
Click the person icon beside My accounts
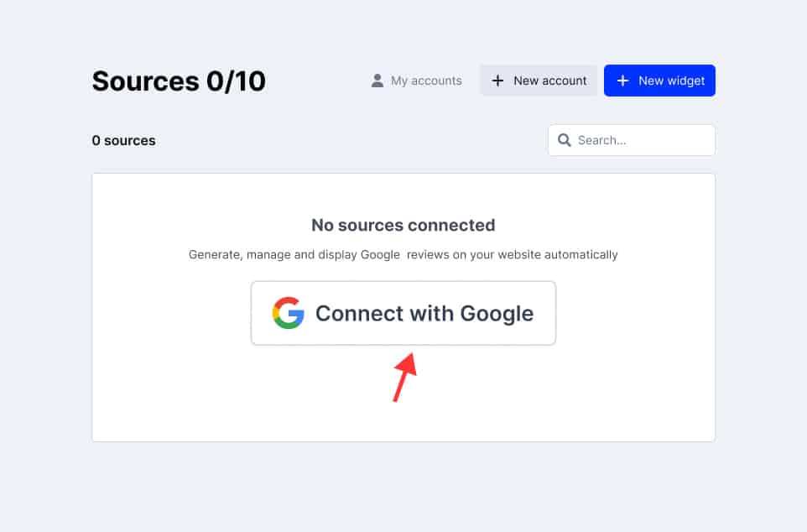pos(377,81)
